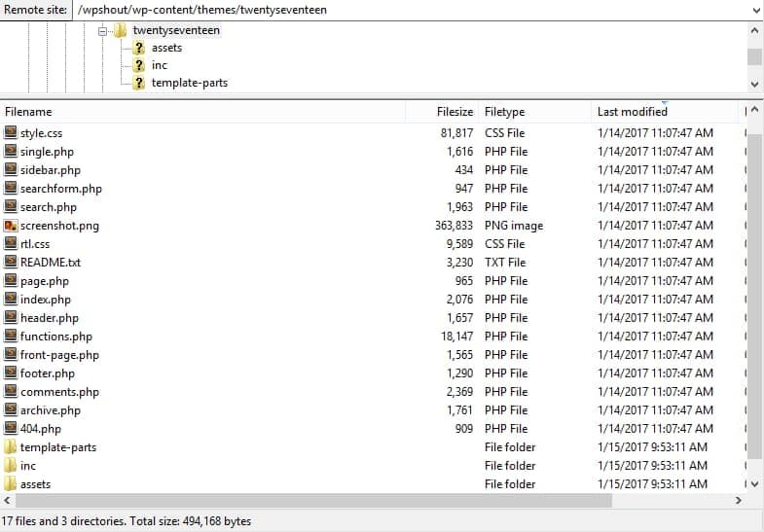This screenshot has height=532, width=764.
Task: Click the tree panel scroll-down arrow
Action: tap(755, 85)
